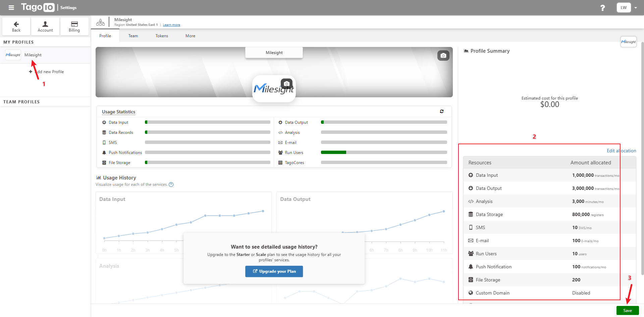Open the hamburger menu in the header
Viewport: 644px width, 317px height.
click(x=11, y=8)
